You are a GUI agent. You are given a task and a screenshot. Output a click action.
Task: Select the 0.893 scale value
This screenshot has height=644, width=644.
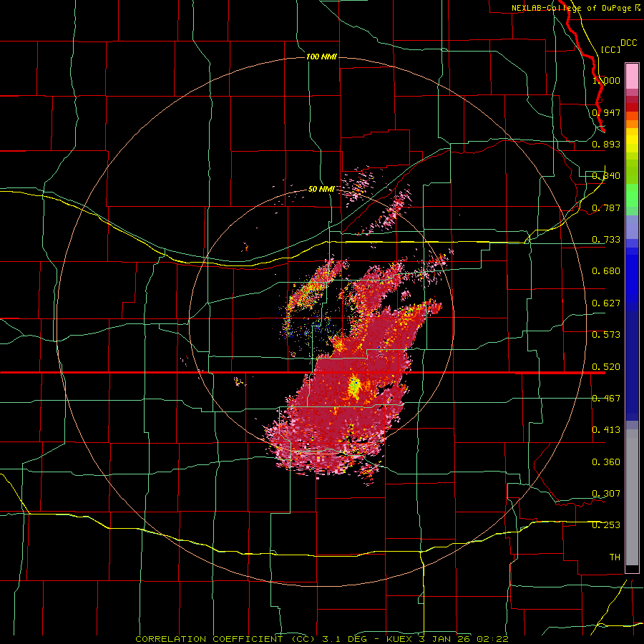pos(606,144)
